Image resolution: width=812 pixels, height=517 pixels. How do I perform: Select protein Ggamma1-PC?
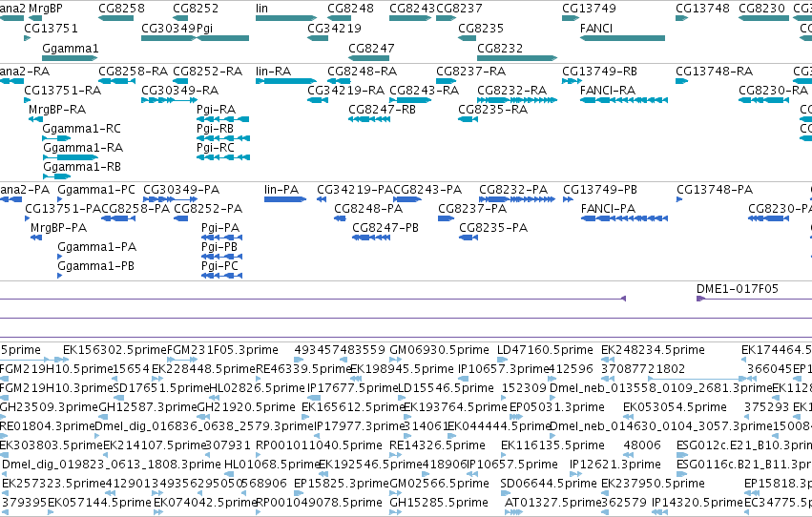point(59,199)
